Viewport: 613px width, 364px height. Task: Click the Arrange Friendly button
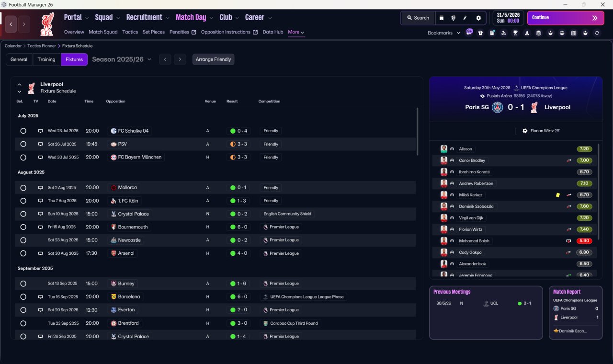214,59
